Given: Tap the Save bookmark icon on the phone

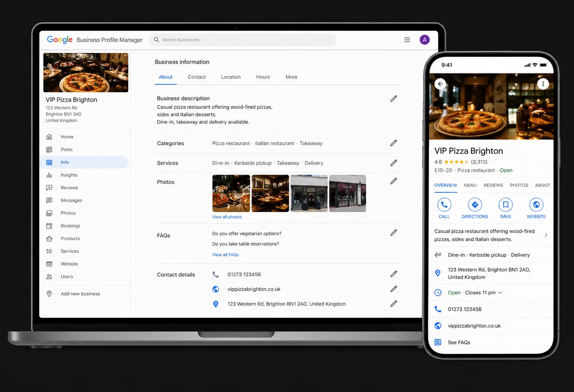Looking at the screenshot, I should pos(506,205).
